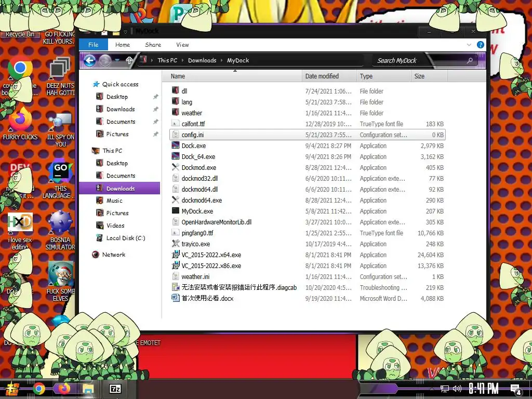Screen dimensions: 532x399
Task: Sort files by Size column header
Action: tap(429, 76)
